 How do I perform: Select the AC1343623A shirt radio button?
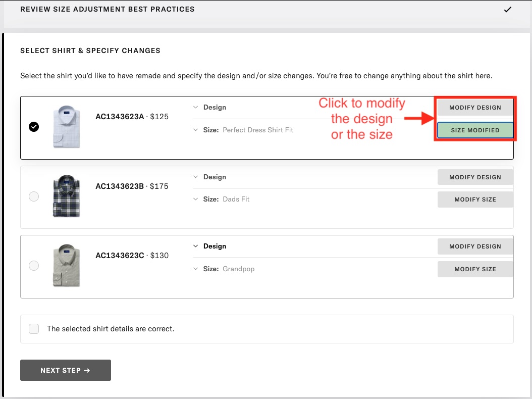tap(34, 127)
